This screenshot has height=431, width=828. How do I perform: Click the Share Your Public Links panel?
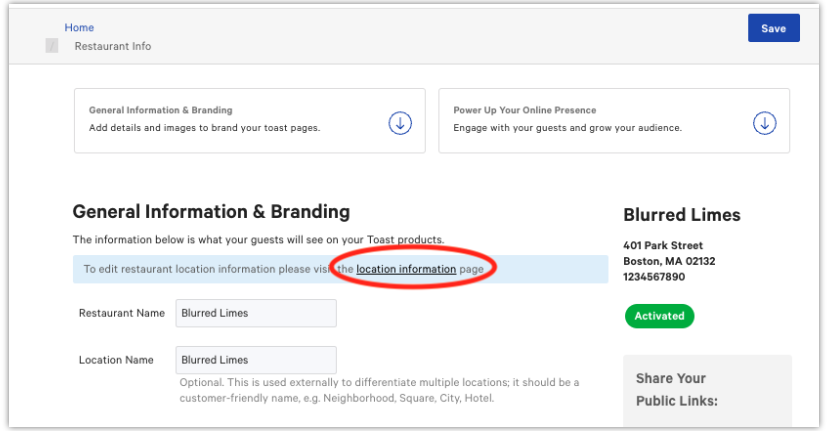(707, 391)
